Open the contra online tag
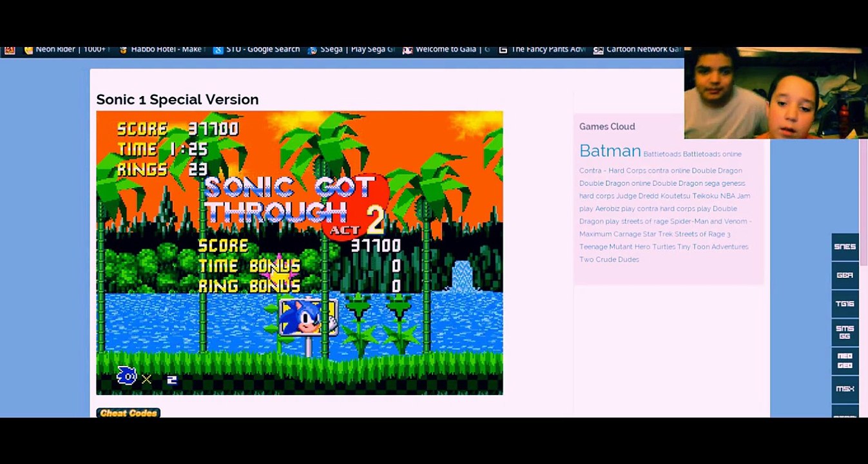The width and height of the screenshot is (868, 464). pyautogui.click(x=669, y=171)
